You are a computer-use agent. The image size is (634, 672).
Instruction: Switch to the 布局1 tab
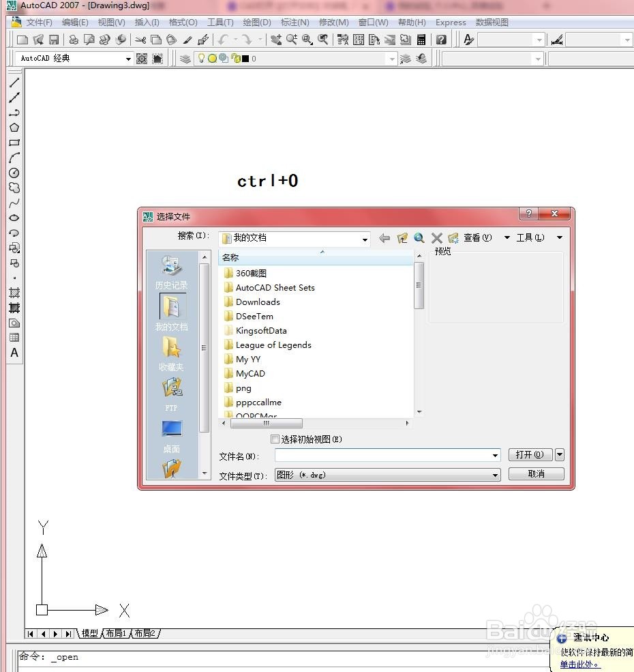click(116, 633)
